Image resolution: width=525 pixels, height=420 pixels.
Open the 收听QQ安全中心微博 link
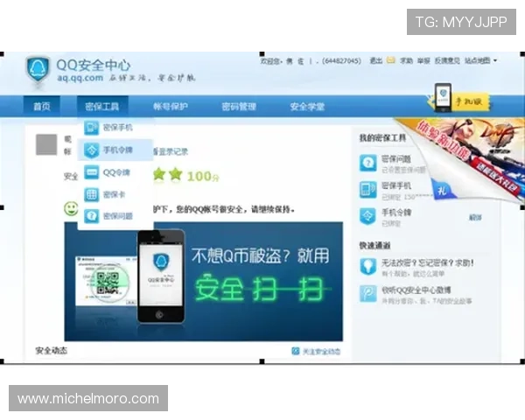click(x=416, y=290)
